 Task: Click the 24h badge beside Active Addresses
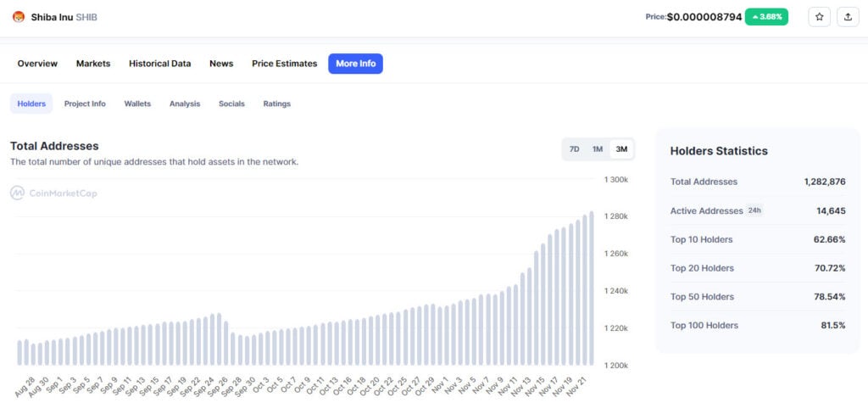tap(754, 210)
